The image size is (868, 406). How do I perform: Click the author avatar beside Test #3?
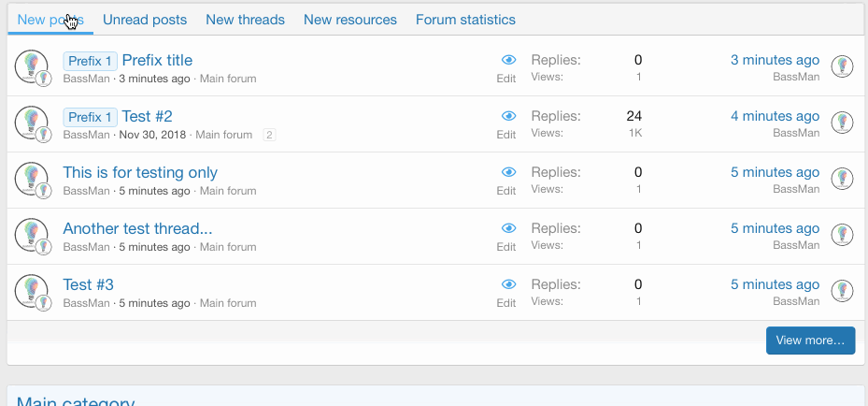pos(32,291)
